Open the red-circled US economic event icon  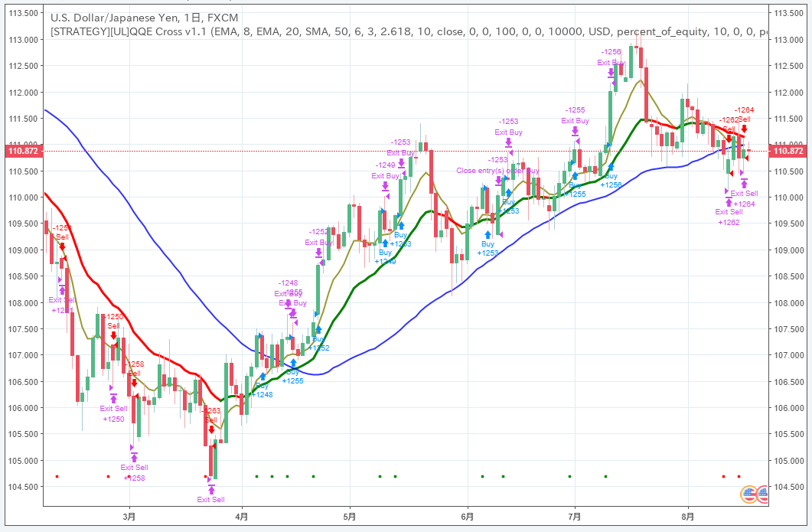click(x=762, y=494)
